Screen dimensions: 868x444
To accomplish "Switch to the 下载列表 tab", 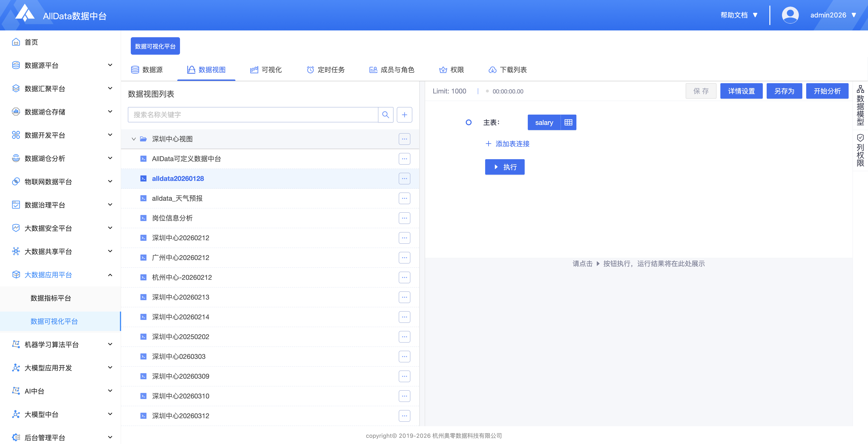I will pos(507,70).
